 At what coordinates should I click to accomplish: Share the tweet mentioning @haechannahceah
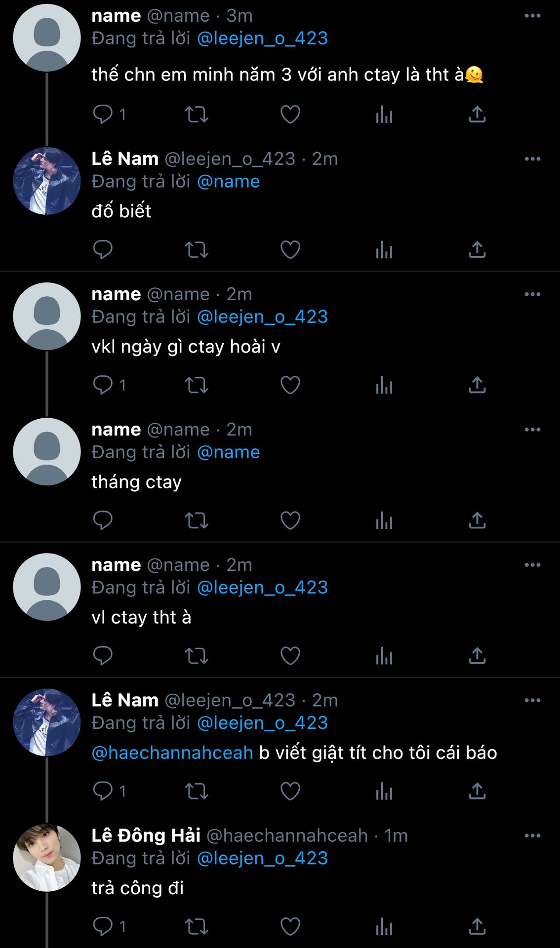point(477,791)
